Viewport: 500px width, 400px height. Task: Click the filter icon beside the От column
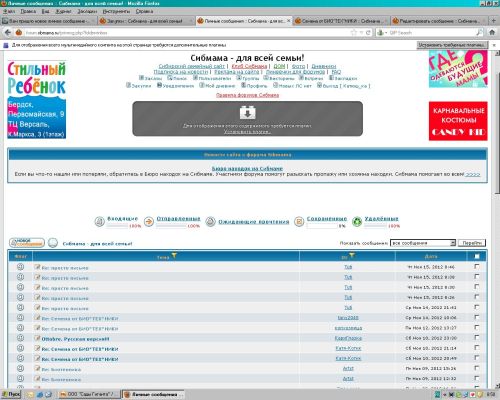click(352, 256)
